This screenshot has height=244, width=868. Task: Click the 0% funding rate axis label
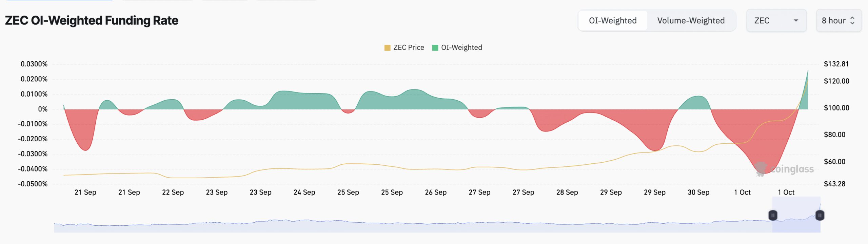(x=43, y=109)
